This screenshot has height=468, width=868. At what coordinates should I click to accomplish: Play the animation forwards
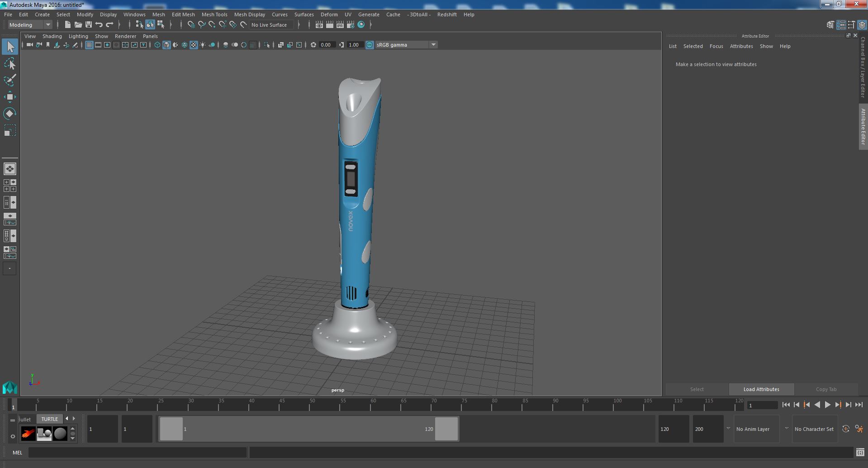click(827, 405)
